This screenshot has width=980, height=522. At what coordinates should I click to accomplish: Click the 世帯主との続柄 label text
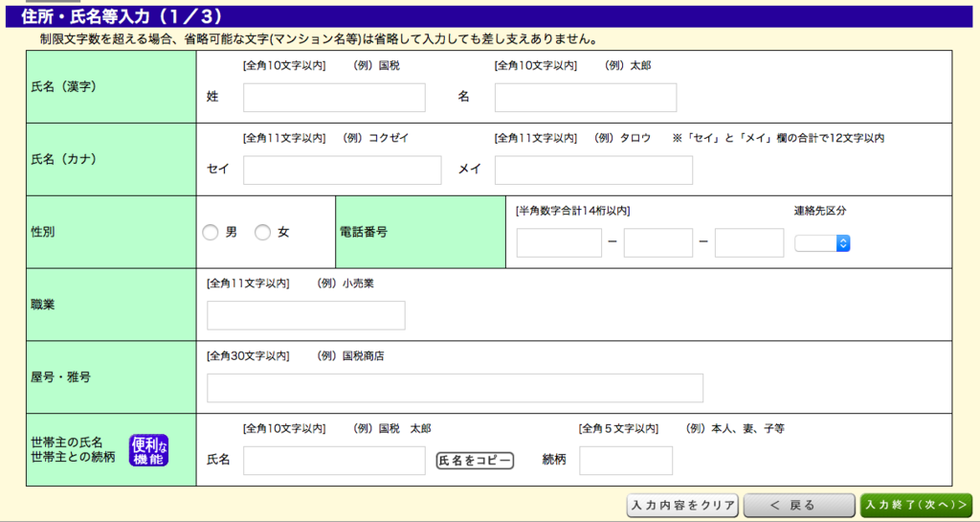73,457
